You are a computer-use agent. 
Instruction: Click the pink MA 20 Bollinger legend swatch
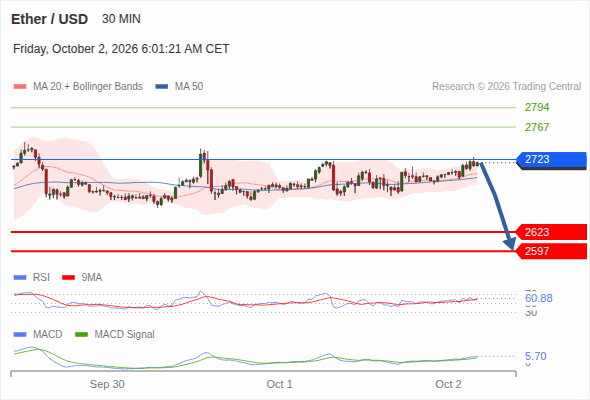[x=20, y=87]
